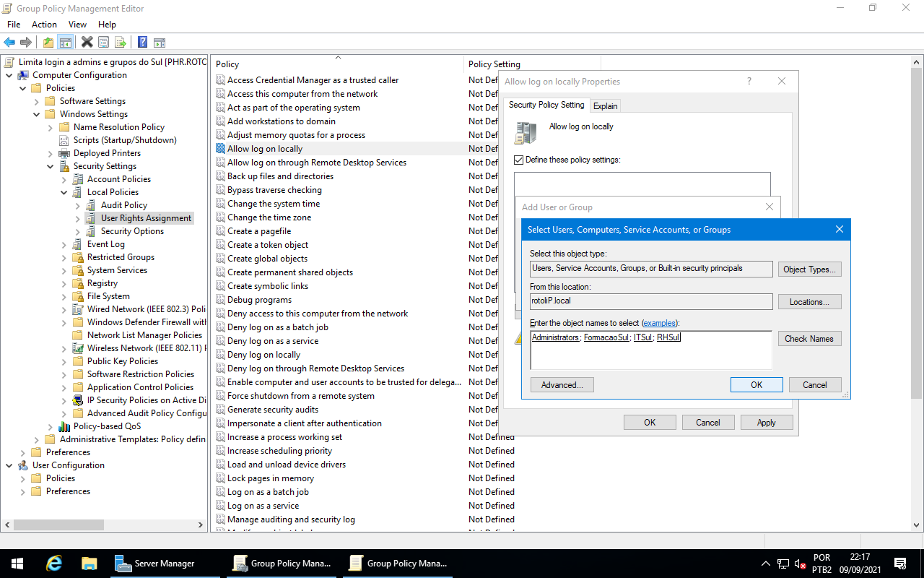The image size is (924, 578).
Task: Uncheck 'Define these policy settings'
Action: 518,160
